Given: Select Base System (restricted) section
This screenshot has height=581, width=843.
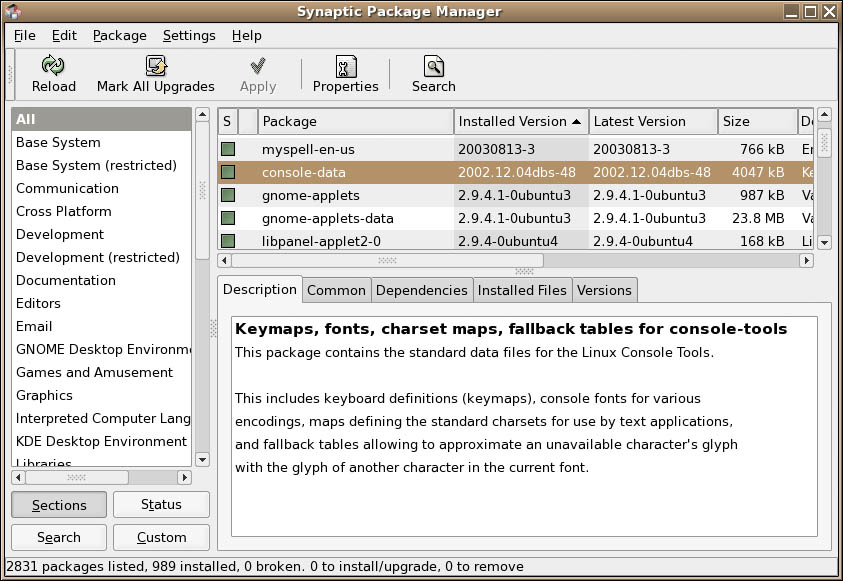Looking at the screenshot, I should coord(102,166).
